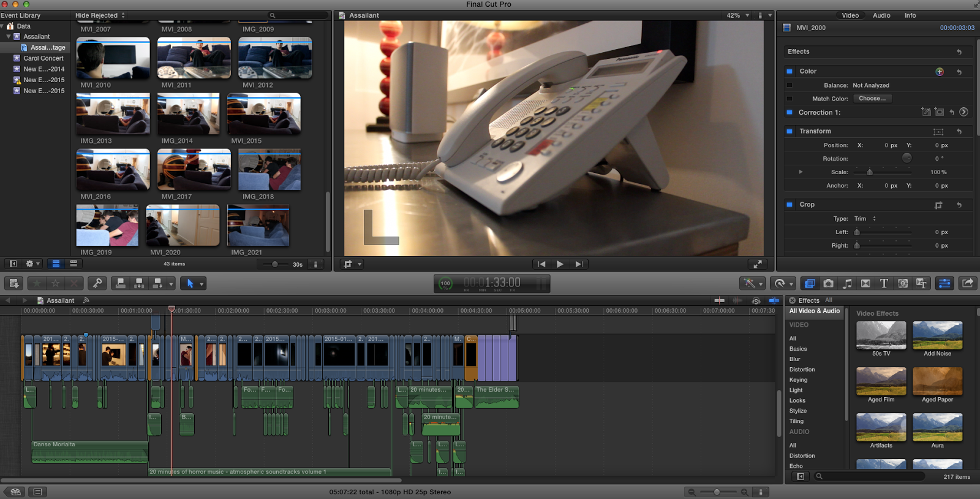Image resolution: width=980 pixels, height=499 pixels.
Task: Show Transform onscreen controls icon
Action: pyautogui.click(x=938, y=132)
